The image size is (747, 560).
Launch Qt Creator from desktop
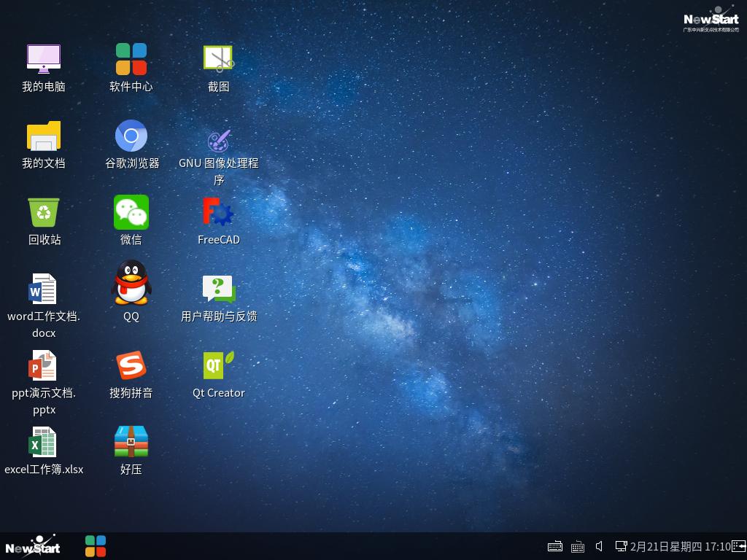pyautogui.click(x=218, y=366)
